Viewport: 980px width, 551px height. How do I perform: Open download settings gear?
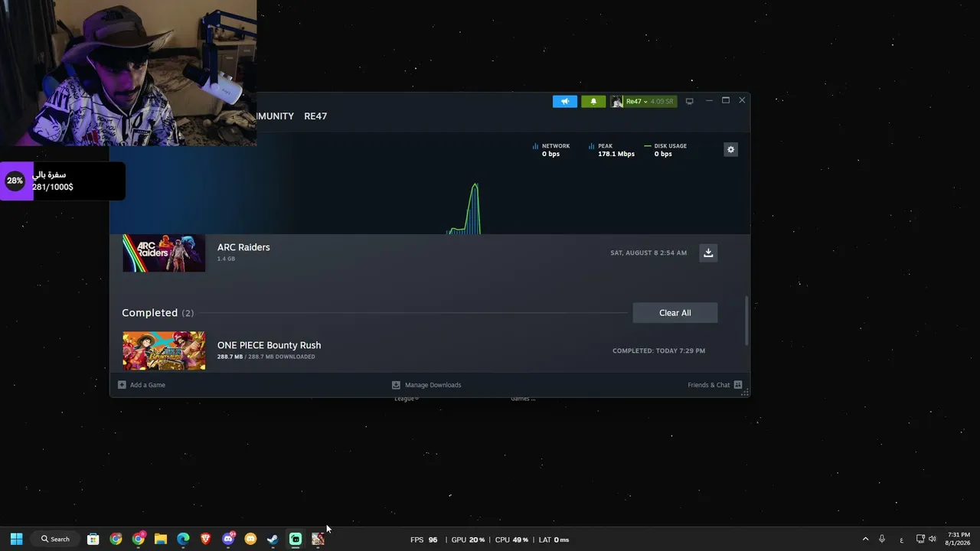(730, 150)
